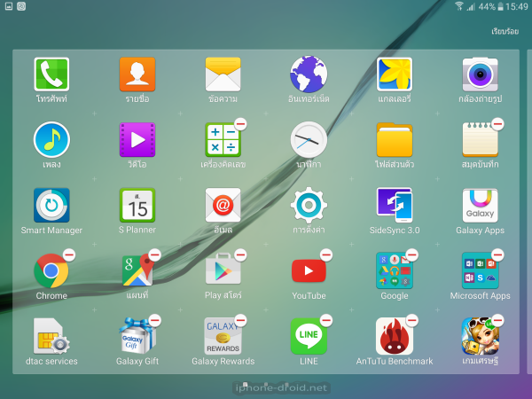Tap the battery 44% status indicator
The image size is (532, 399).
490,6
